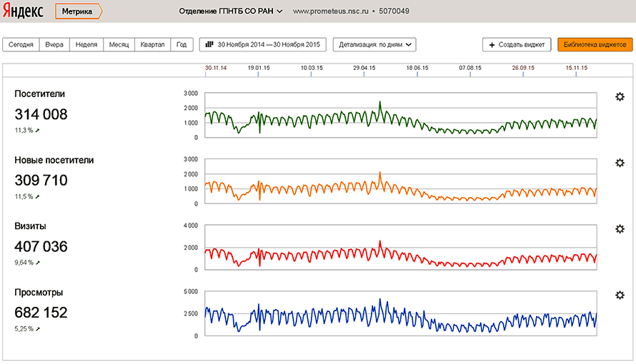
Task: Click the counter number 5070049
Action: (394, 11)
